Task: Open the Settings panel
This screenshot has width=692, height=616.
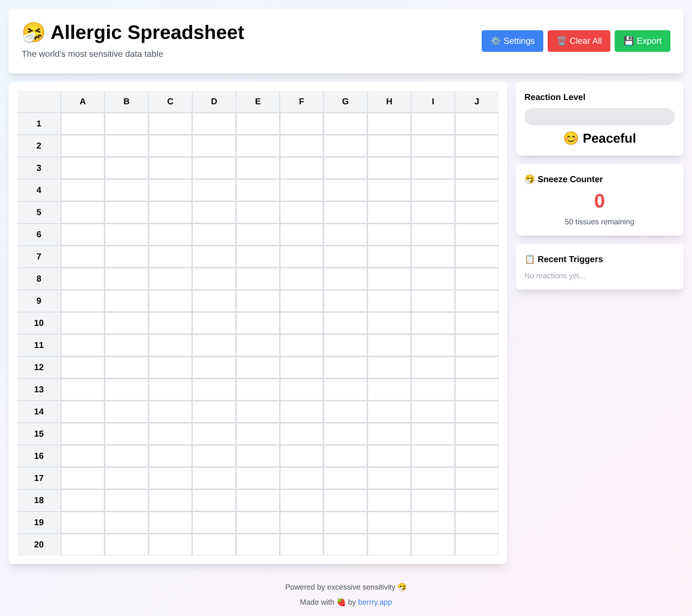Action: [x=513, y=41]
